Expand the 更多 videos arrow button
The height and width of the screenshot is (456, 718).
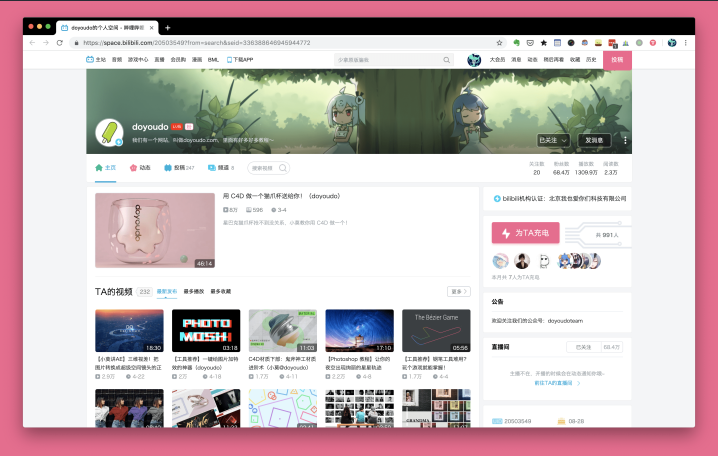[459, 292]
